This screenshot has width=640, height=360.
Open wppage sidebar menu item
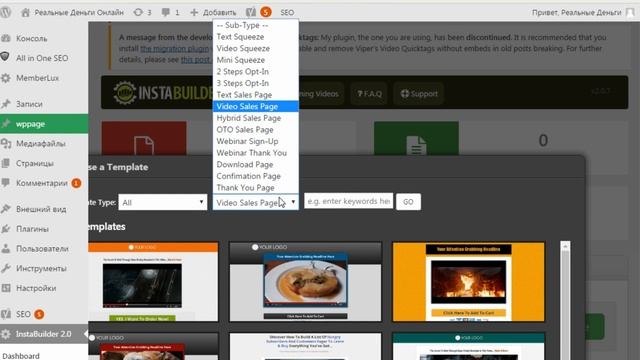click(44, 124)
